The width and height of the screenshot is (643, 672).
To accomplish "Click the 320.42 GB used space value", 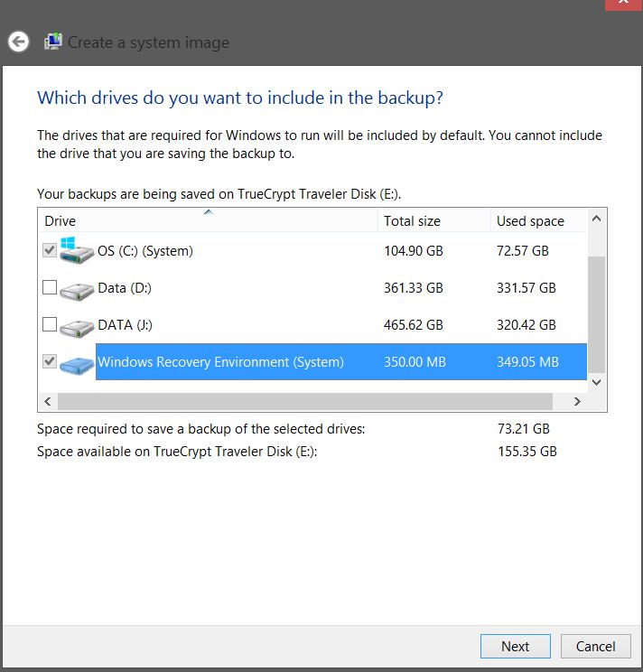I will tap(527, 325).
